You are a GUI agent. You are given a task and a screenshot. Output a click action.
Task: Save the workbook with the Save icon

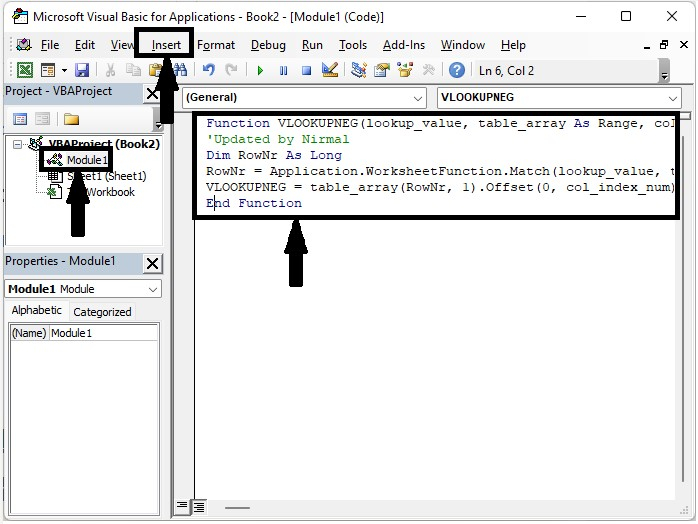(x=82, y=70)
